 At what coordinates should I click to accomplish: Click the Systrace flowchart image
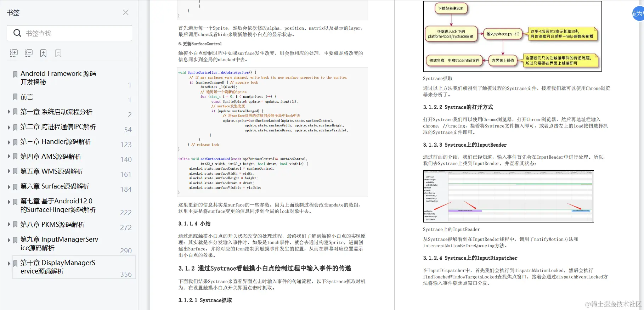[x=513, y=36]
